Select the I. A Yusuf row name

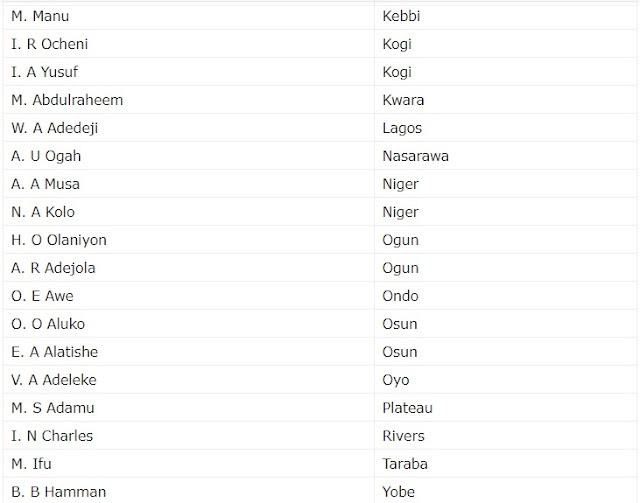(x=44, y=72)
